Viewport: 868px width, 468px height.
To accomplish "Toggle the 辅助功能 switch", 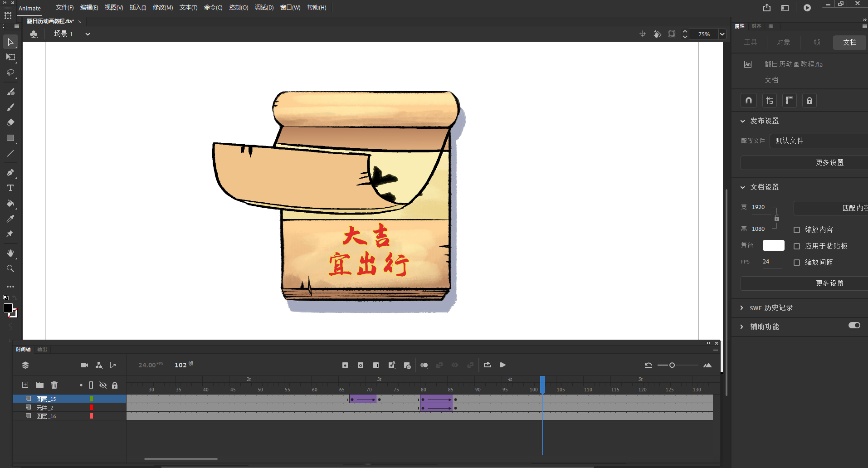I will [854, 325].
